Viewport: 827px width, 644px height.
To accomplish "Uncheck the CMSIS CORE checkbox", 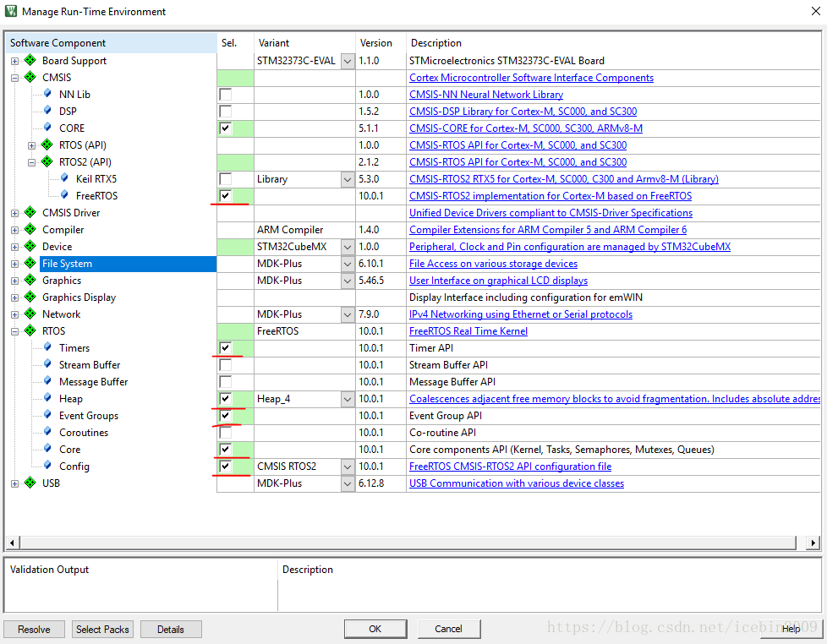I will 226,128.
